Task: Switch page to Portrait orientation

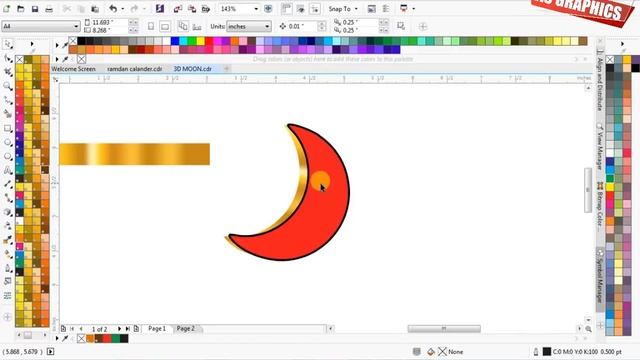Action: pos(151,27)
